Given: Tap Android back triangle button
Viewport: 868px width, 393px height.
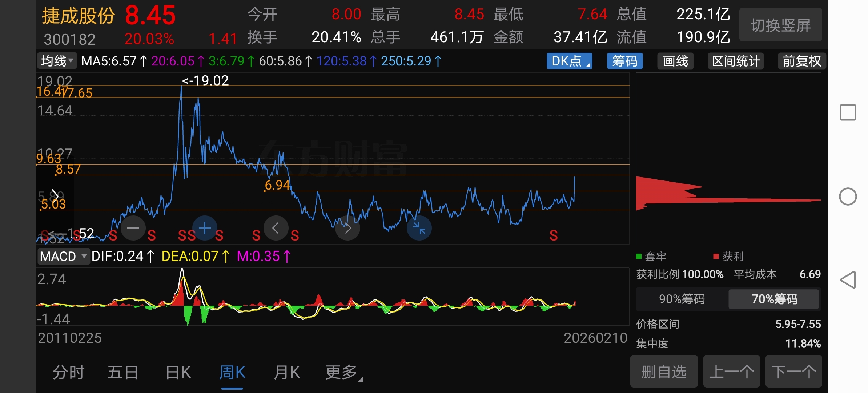Looking at the screenshot, I should [848, 280].
